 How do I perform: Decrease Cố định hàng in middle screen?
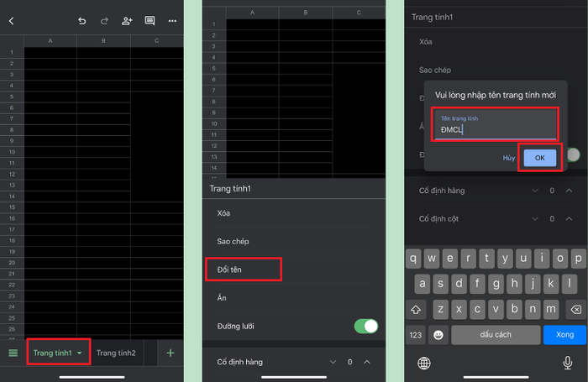point(333,362)
